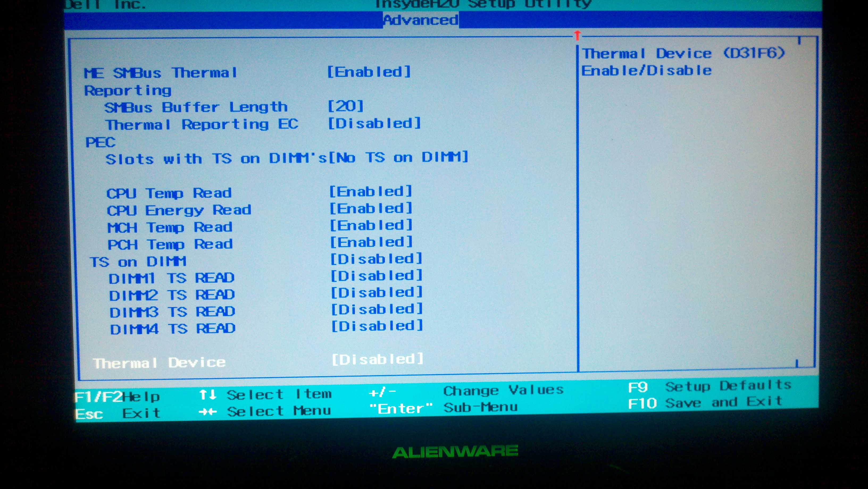Click +/- Change Values hint
The width and height of the screenshot is (868, 489).
click(466, 391)
